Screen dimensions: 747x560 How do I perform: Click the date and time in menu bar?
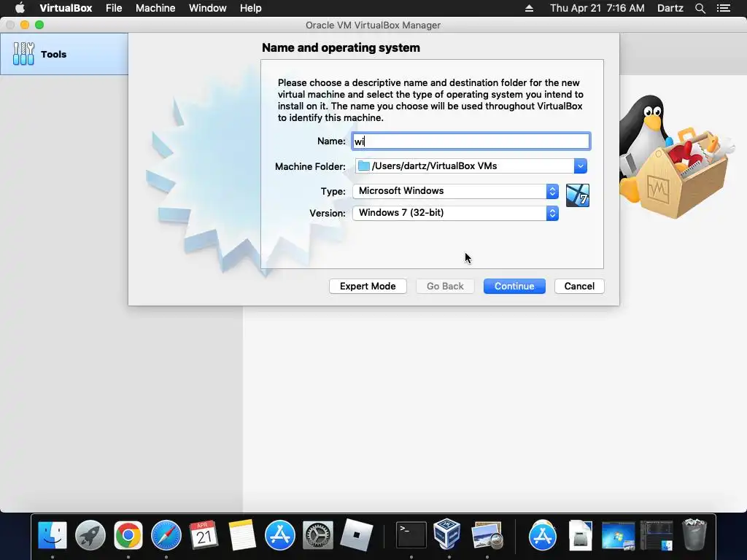597,8
